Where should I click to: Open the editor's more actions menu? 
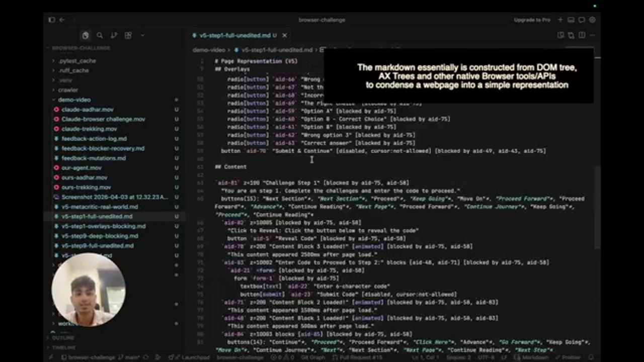point(592,35)
